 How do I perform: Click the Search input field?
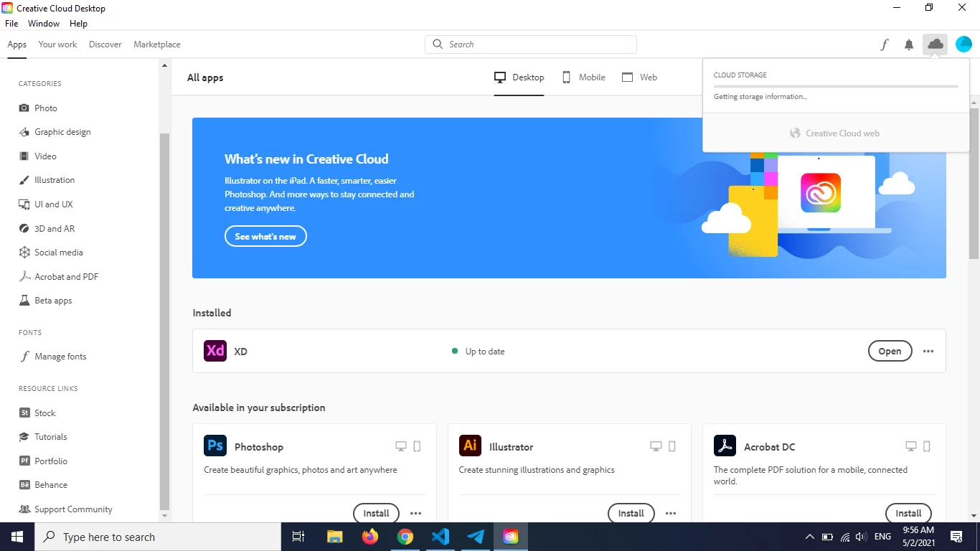[531, 44]
